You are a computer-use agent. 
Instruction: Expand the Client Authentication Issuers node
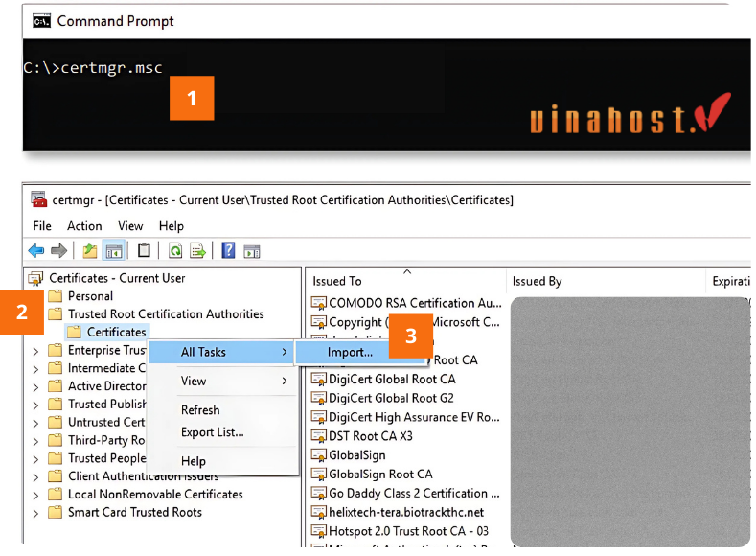36,476
